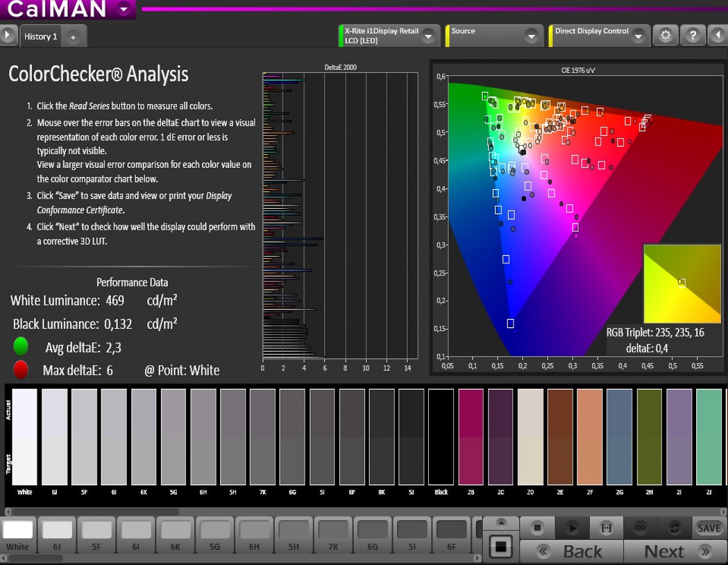This screenshot has width=728, height=565.
Task: Click the play button to read continuously
Action: coord(572,528)
